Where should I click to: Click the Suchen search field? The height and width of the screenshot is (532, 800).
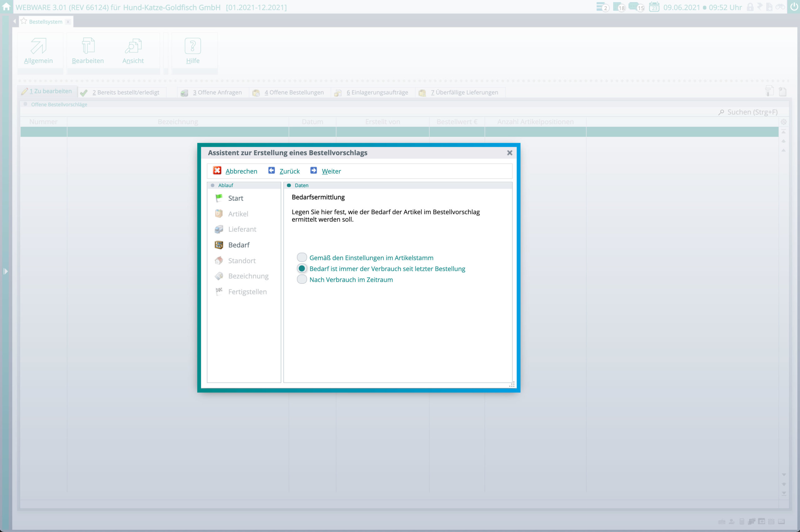coord(752,112)
